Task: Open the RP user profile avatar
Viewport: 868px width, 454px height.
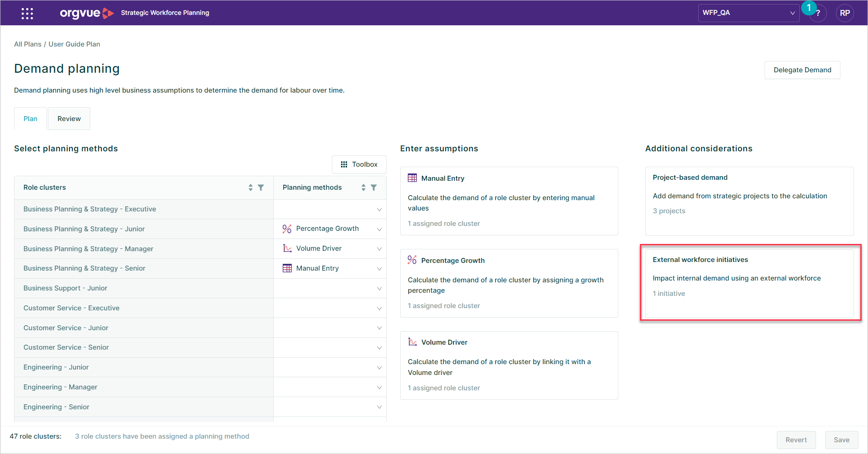Action: click(x=845, y=13)
